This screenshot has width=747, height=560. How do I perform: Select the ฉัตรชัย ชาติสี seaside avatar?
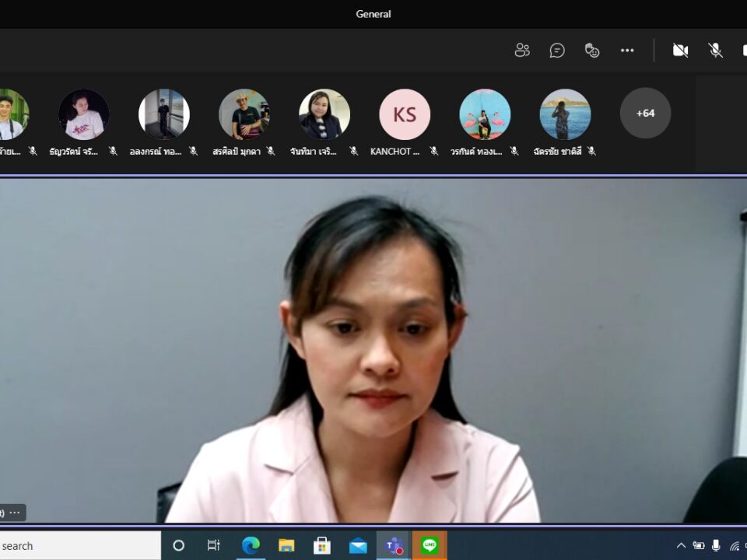point(565,114)
